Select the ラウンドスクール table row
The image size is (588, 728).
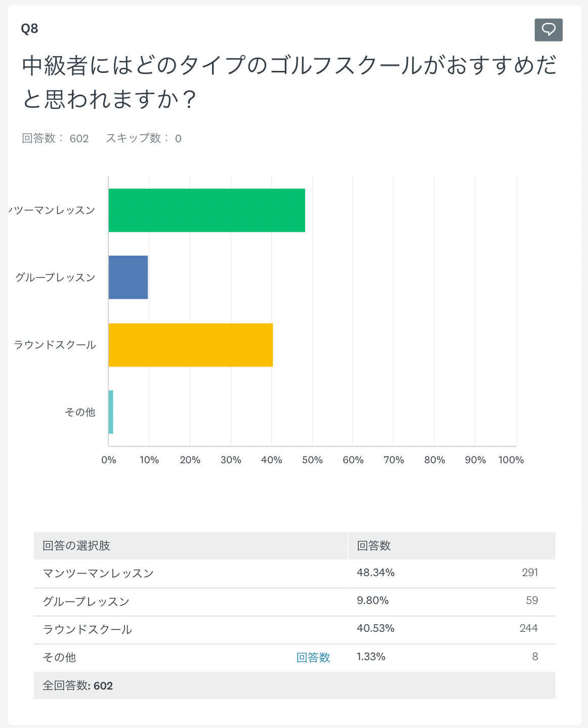88,629
